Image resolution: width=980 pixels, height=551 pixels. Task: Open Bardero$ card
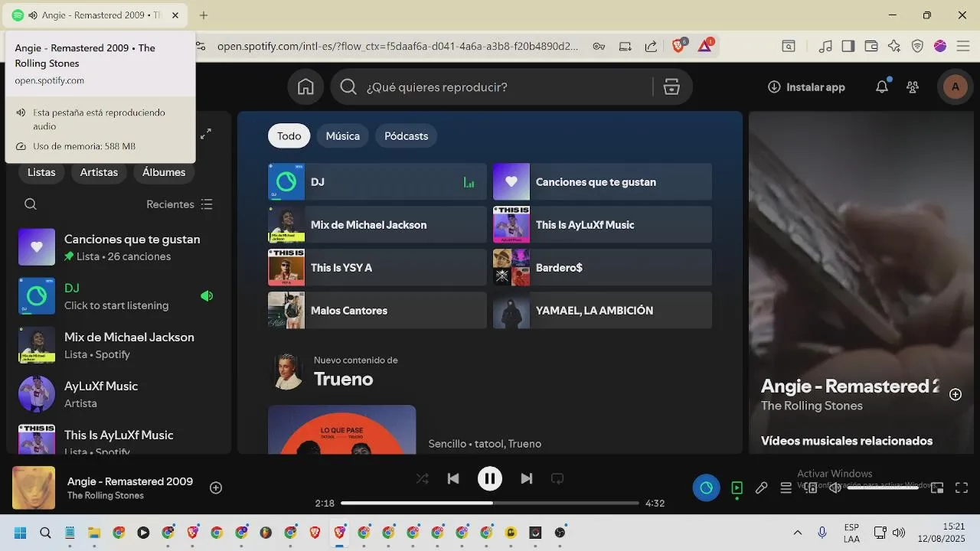[603, 268]
